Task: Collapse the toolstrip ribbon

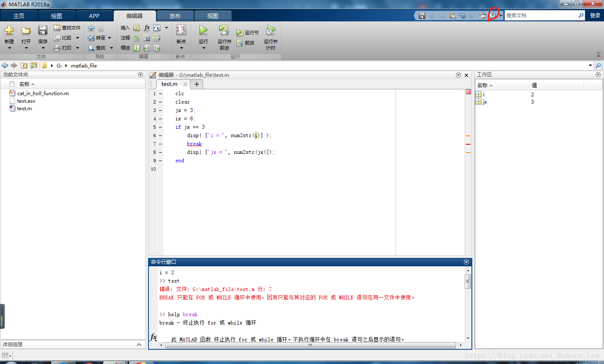Action: (x=598, y=55)
